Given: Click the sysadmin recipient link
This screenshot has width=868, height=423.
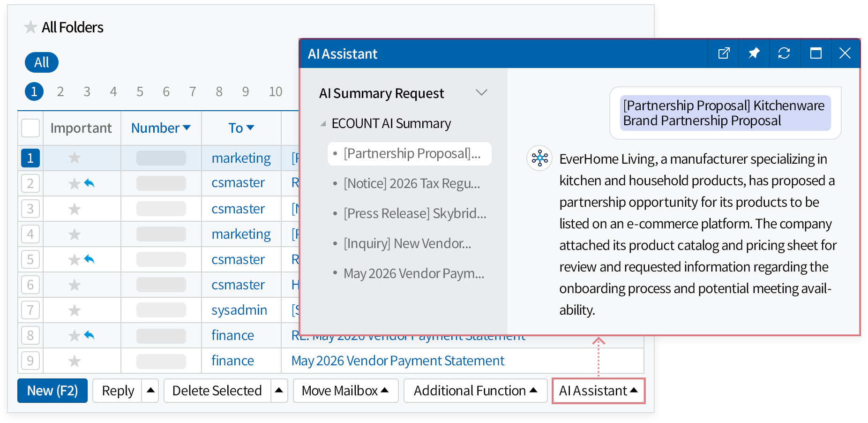Looking at the screenshot, I should pyautogui.click(x=239, y=310).
